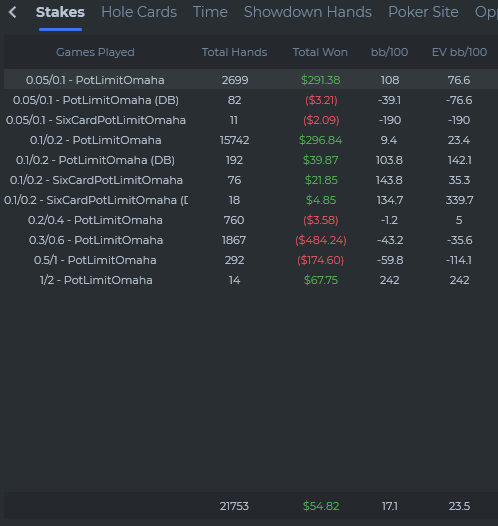Select the 0.2/0.4 - PotLimitOmaha row
This screenshot has width=498, height=526.
pyautogui.click(x=251, y=220)
